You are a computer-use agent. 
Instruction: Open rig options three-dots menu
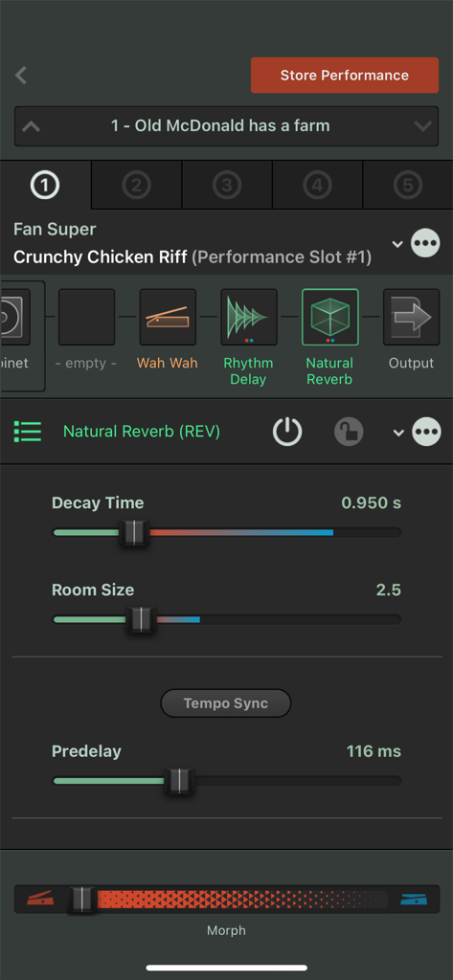tap(425, 244)
